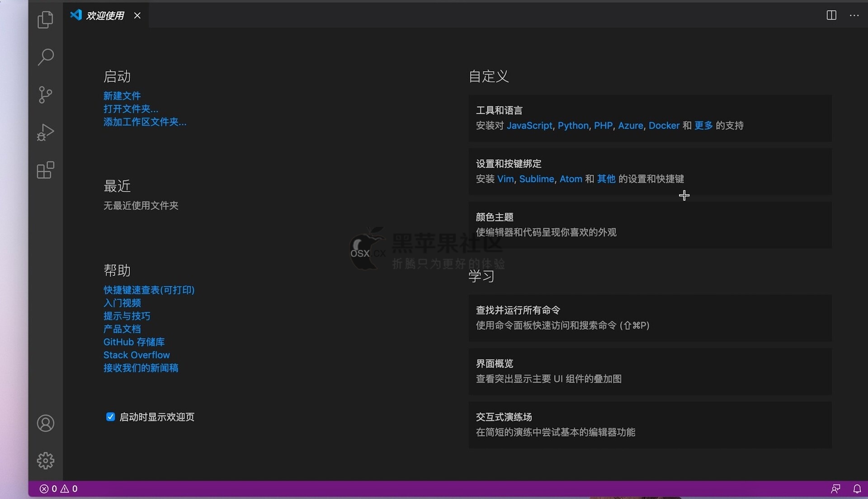Click the errors and warnings status indicator
This screenshot has height=499, width=868.
click(58, 489)
